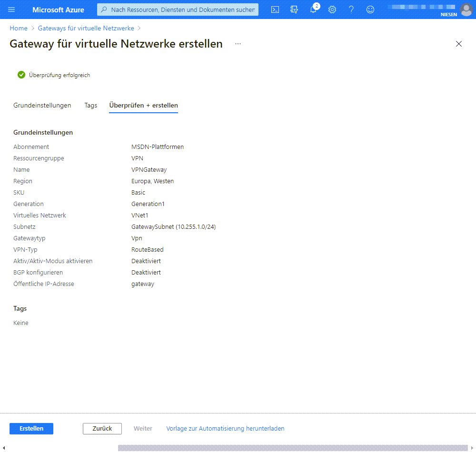Select the VNet1 virtual network value
Viewport: 476px width, 452px height.
click(139, 216)
